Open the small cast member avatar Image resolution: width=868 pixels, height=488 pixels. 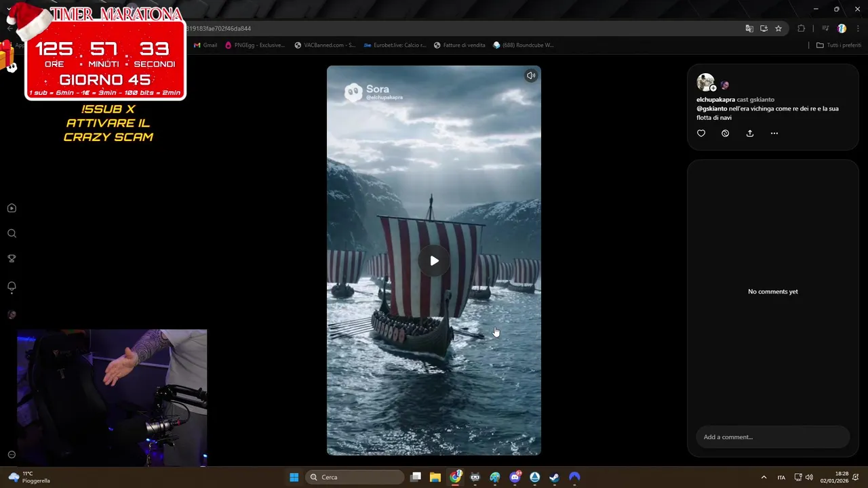(x=724, y=85)
